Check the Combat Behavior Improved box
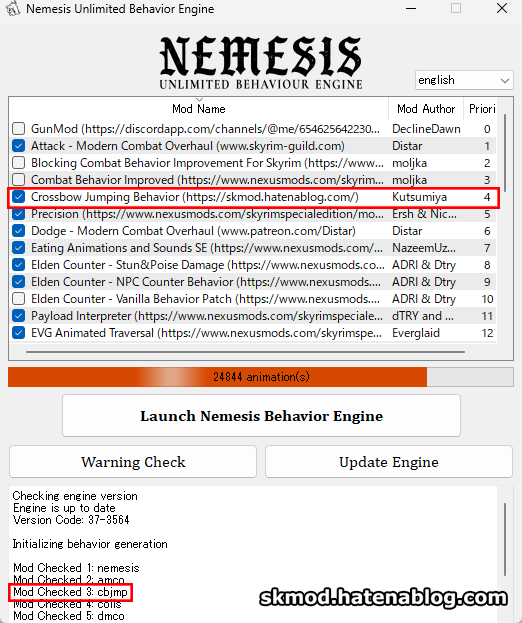 pyautogui.click(x=18, y=180)
